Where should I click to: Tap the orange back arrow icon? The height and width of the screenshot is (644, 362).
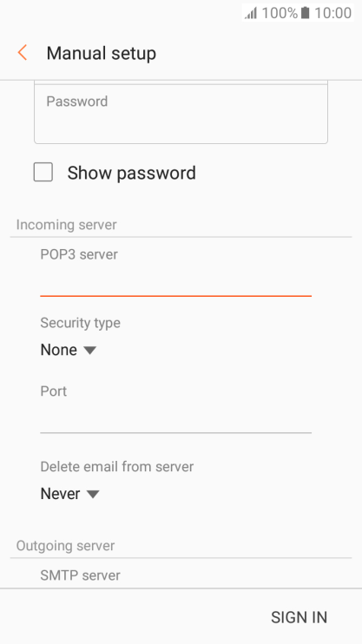pyautogui.click(x=23, y=53)
